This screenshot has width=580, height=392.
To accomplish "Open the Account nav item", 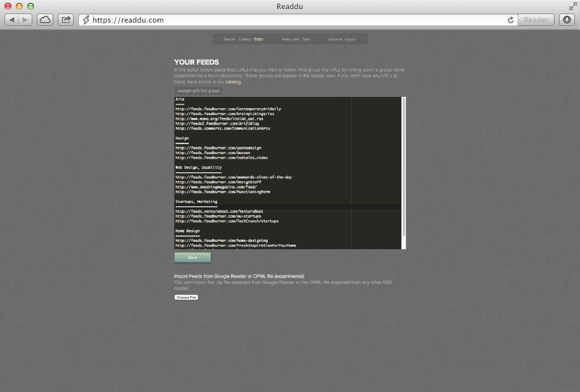I will click(x=335, y=39).
